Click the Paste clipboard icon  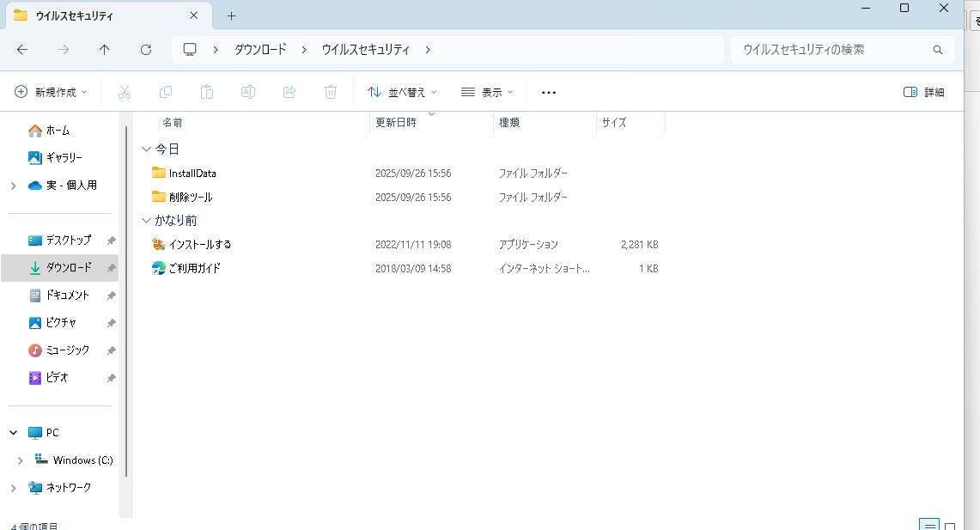click(207, 92)
